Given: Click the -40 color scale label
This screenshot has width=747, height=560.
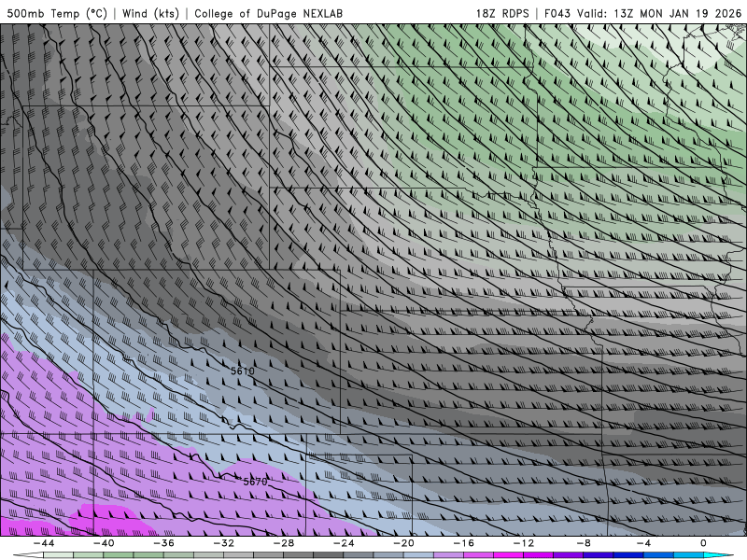Looking at the screenshot, I should (x=104, y=543).
